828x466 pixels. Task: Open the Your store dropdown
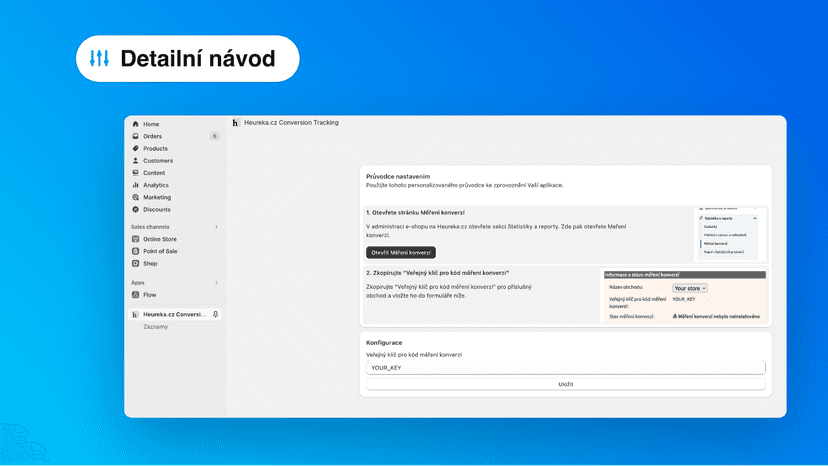tap(690, 288)
